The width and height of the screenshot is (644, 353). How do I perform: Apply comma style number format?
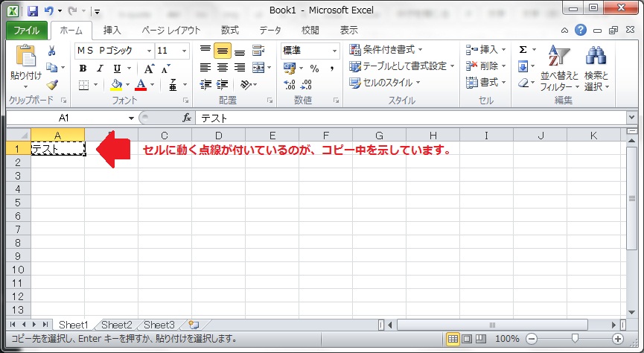click(332, 69)
